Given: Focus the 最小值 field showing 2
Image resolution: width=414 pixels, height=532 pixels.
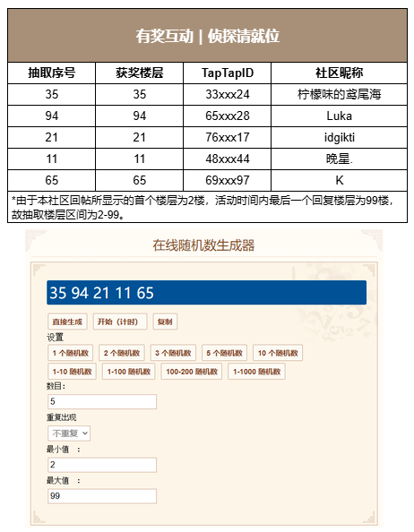Looking at the screenshot, I should coord(102,465).
